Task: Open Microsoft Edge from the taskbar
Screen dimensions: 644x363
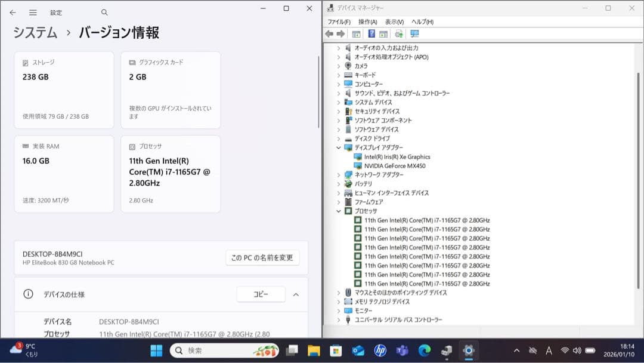Action: point(424,350)
